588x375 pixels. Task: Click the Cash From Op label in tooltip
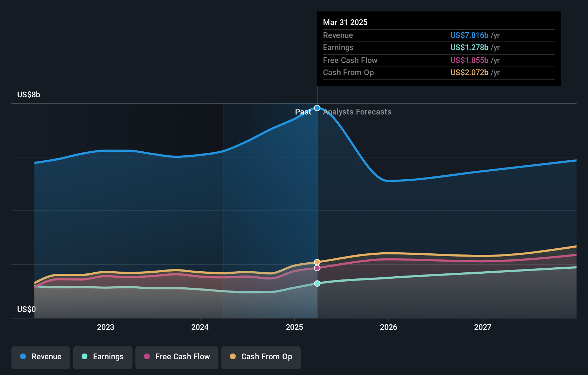pos(348,72)
